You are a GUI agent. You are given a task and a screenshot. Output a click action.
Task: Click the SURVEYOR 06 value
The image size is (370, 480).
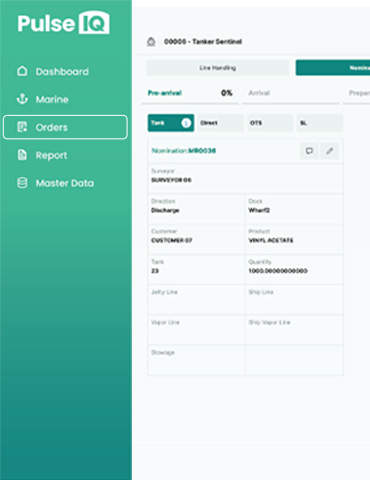tap(171, 180)
